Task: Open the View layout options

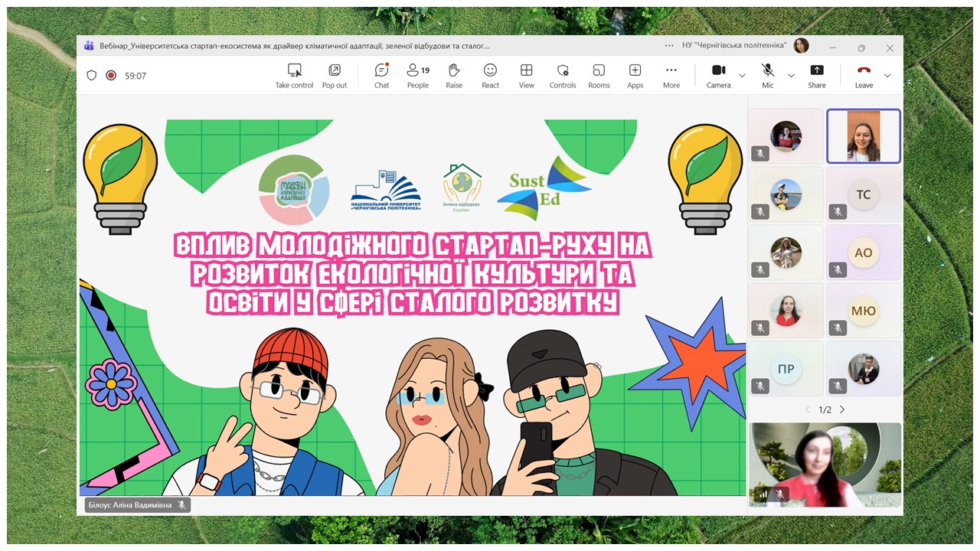Action: 526,76
